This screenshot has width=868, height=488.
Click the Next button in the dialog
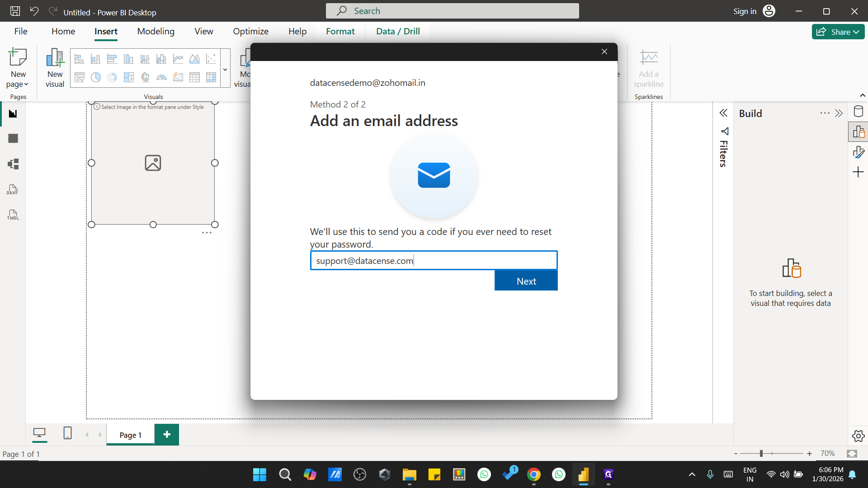526,281
